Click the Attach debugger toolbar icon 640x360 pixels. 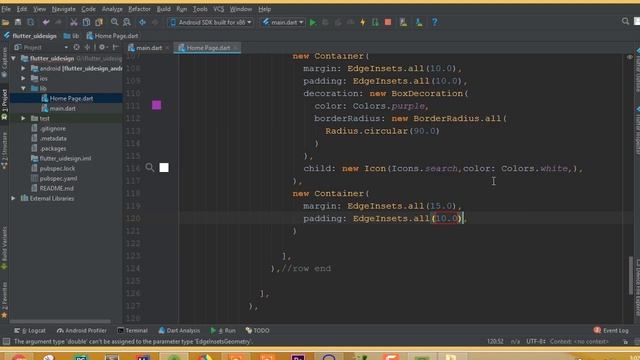(375, 22)
